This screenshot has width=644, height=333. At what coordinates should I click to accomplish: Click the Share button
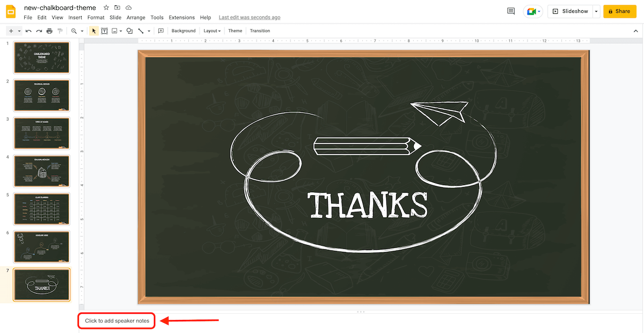tap(619, 11)
